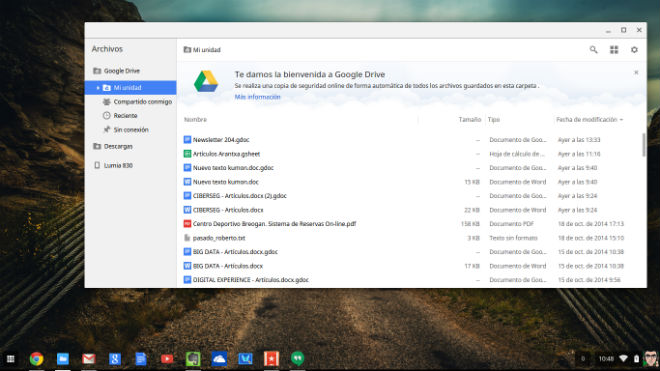The height and width of the screenshot is (371, 660).
Task: Click the text file icon beside pasado_roberto.txt
Action: (187, 238)
